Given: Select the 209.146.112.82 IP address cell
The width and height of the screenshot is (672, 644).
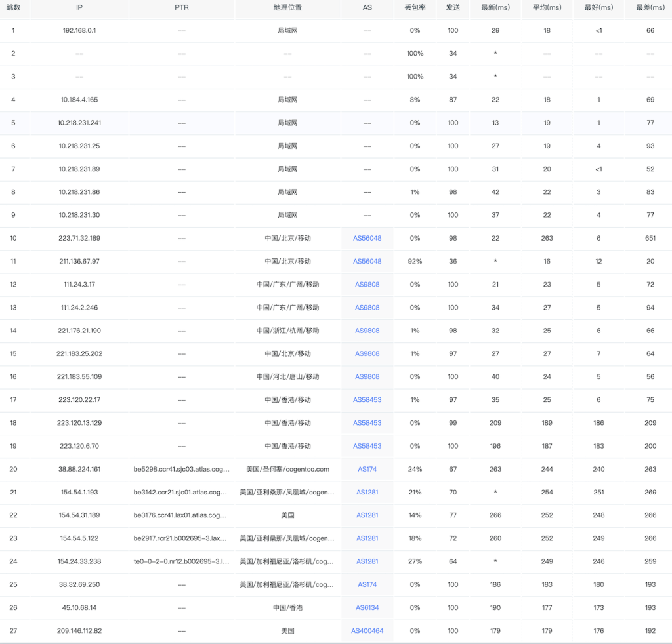Looking at the screenshot, I should pyautogui.click(x=79, y=630).
